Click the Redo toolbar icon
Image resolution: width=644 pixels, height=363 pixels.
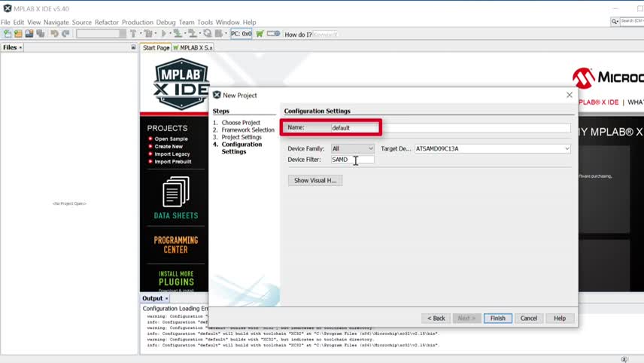[65, 34]
